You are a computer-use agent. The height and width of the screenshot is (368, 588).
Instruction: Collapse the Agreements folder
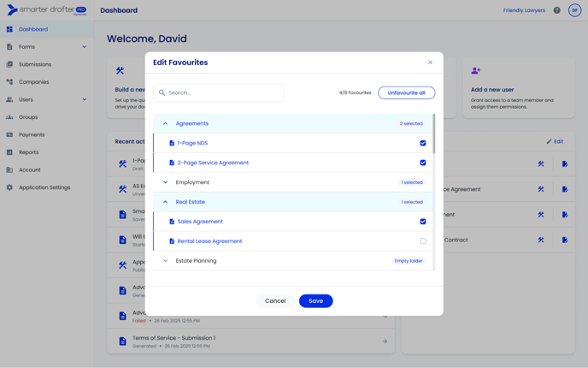pos(166,123)
